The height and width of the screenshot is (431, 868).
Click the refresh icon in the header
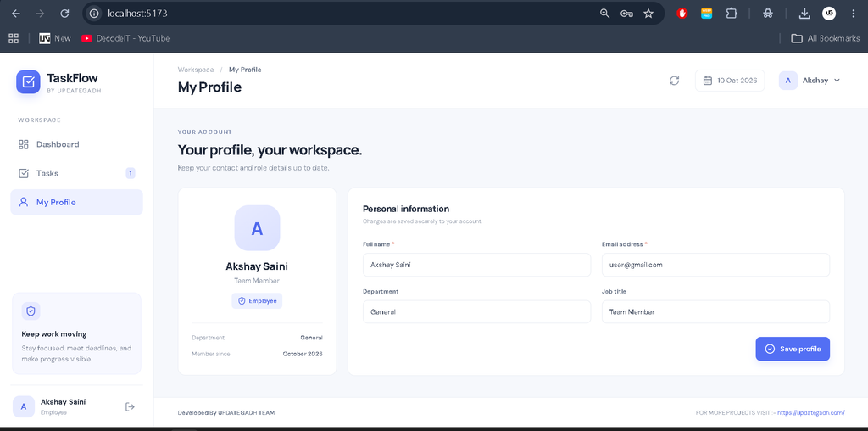[674, 81]
